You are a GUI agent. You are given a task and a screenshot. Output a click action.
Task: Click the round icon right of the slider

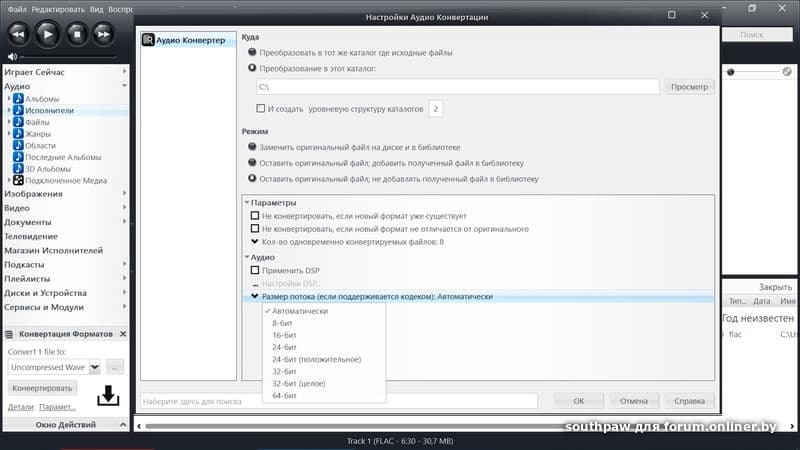click(787, 72)
